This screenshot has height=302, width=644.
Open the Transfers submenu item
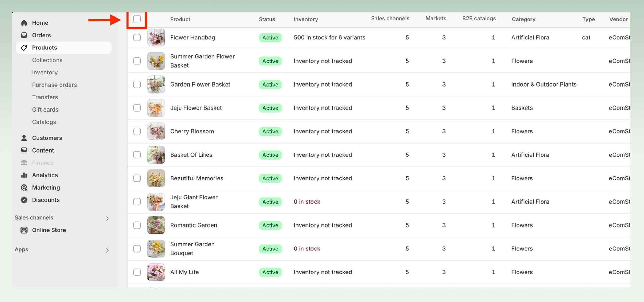[x=45, y=97]
